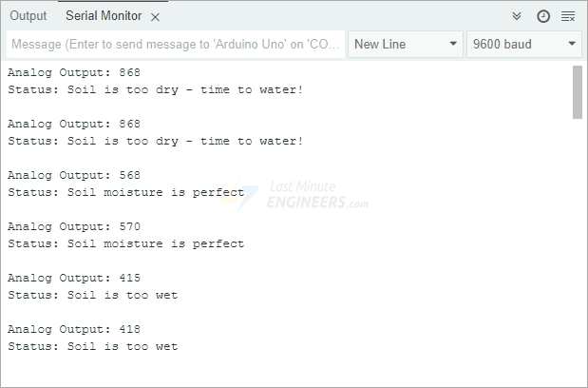Click the first 'Soil is too dry' status line
Viewport: 588px width, 388px height.
click(155, 89)
